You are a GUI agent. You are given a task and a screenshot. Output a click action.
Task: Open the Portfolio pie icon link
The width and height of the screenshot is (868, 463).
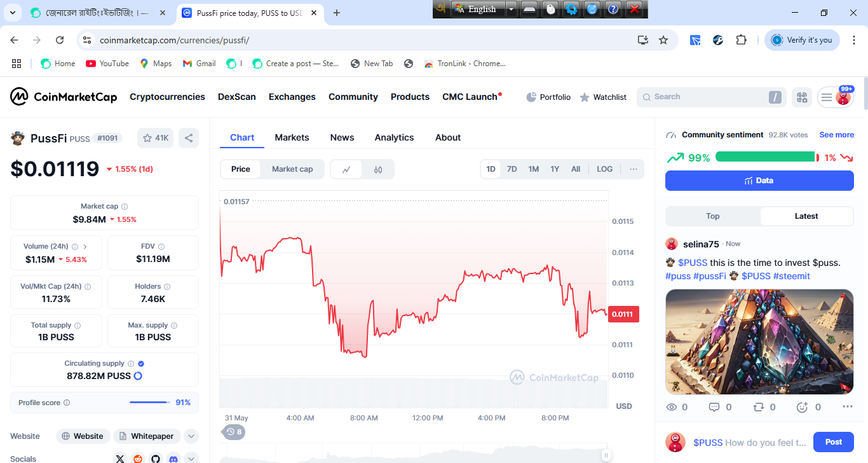(548, 97)
